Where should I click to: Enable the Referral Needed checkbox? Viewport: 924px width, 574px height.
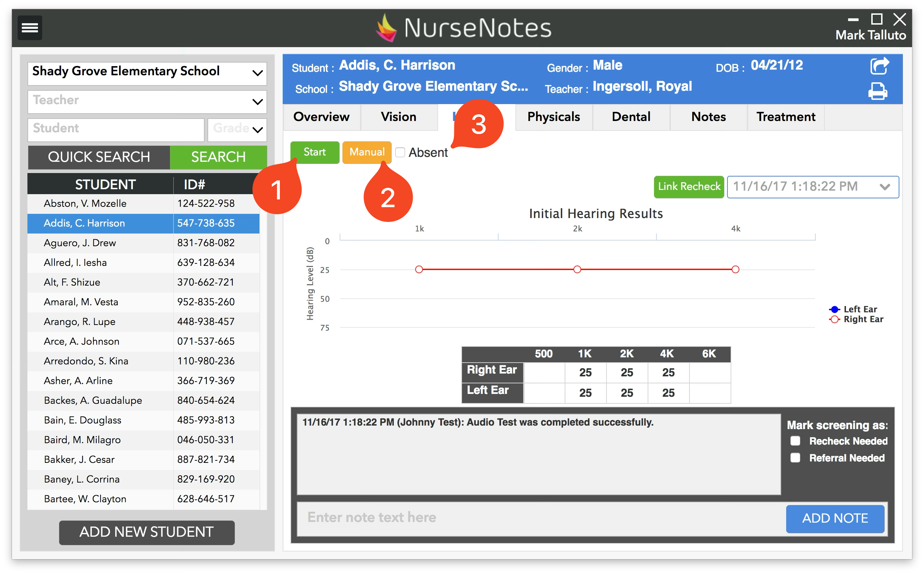point(795,458)
